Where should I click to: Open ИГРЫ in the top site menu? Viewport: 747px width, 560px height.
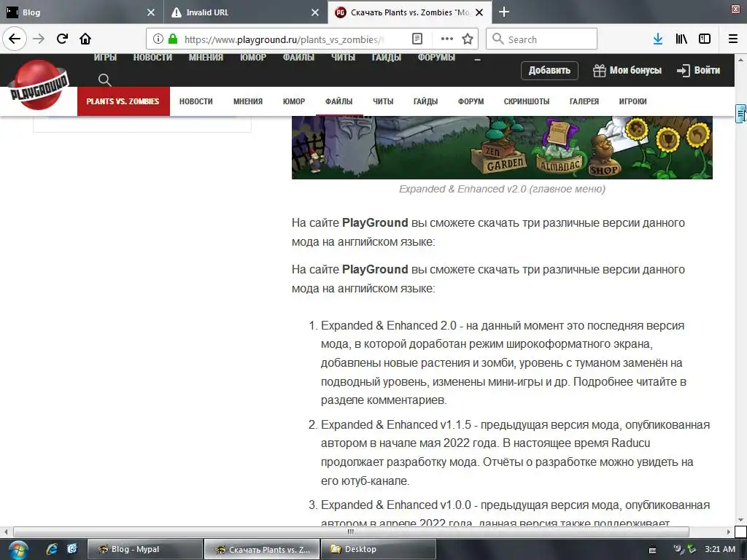[x=105, y=58]
